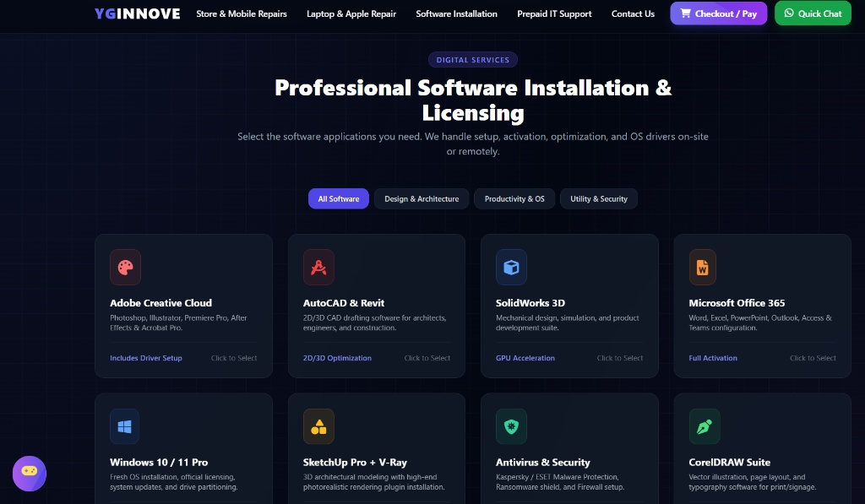Click the 'GPU Acceleration' label
The image size is (865, 504).
tap(525, 358)
